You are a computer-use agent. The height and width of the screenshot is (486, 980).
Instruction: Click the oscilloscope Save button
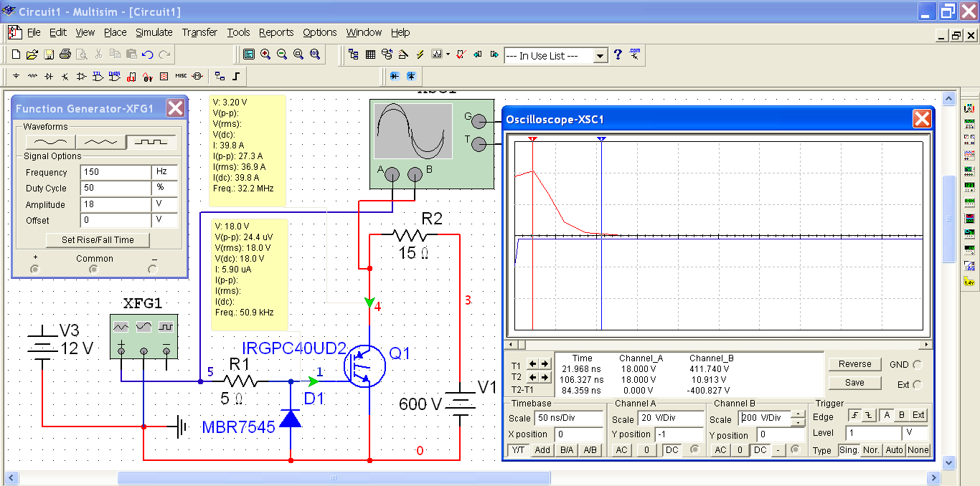pyautogui.click(x=854, y=383)
